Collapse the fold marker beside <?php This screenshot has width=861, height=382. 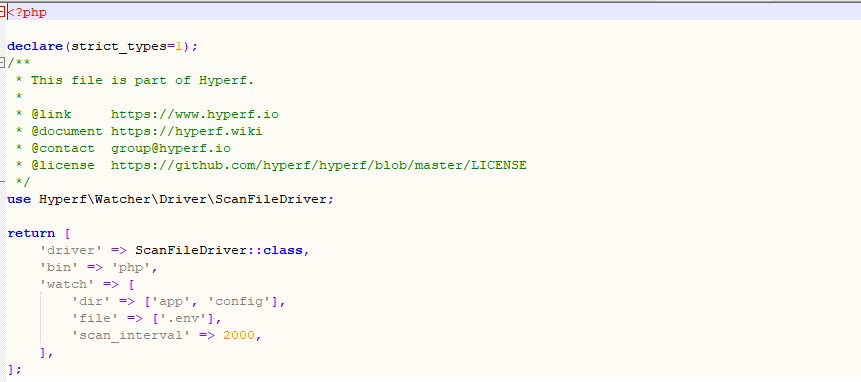(2, 12)
